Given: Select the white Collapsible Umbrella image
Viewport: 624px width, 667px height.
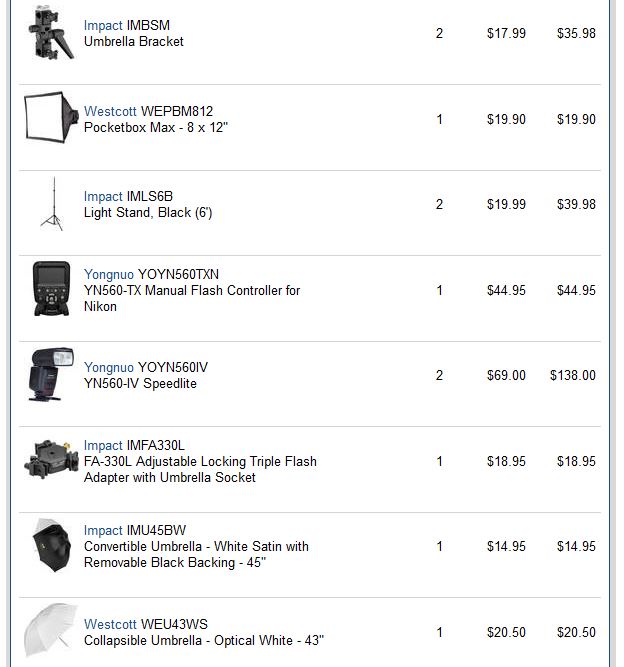Looking at the screenshot, I should [50, 632].
